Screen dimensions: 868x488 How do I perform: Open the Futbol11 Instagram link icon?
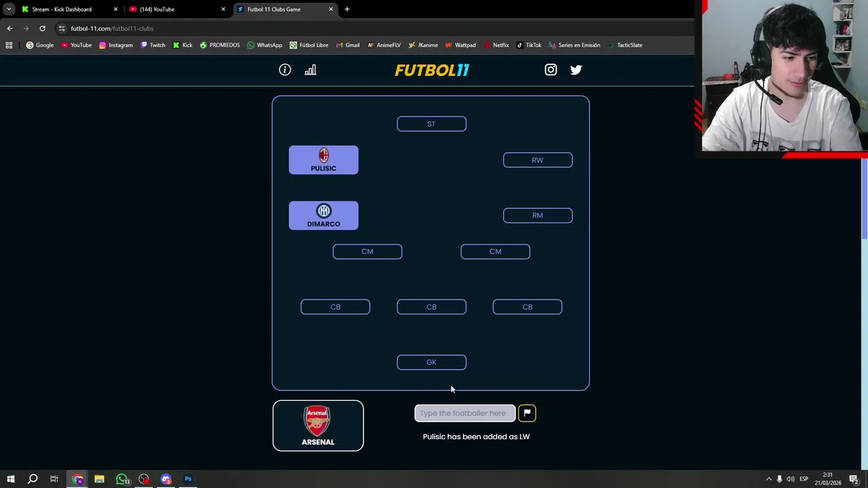coord(551,70)
